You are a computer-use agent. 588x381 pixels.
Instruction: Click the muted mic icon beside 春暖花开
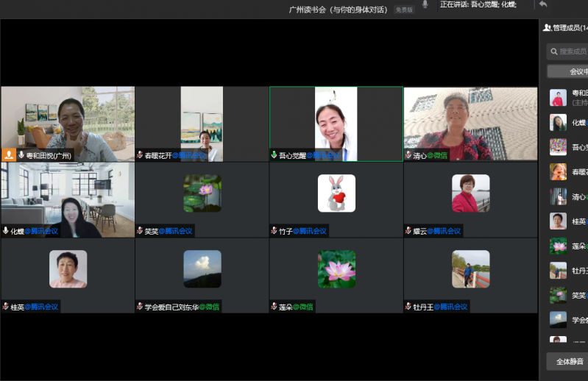coord(140,155)
